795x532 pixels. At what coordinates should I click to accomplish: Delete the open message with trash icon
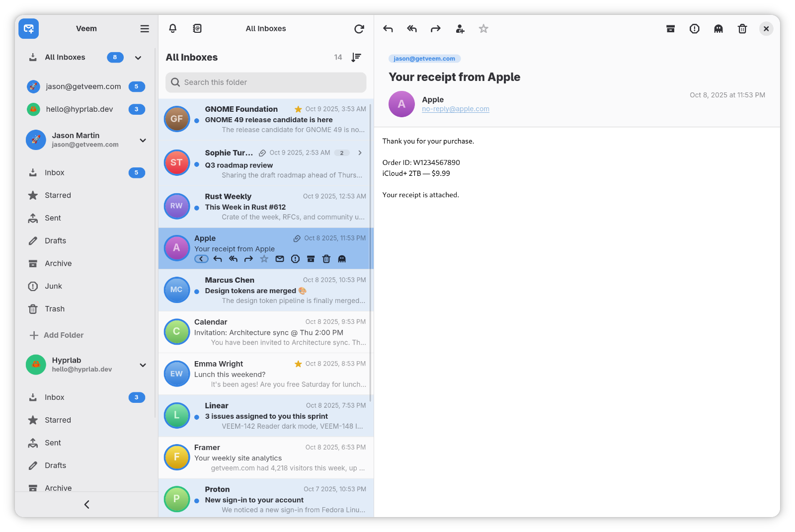742,29
